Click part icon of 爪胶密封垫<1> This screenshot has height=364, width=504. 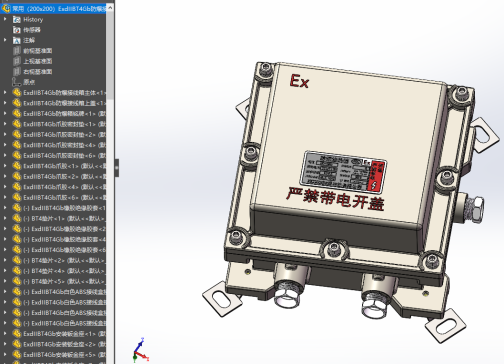pyautogui.click(x=17, y=124)
